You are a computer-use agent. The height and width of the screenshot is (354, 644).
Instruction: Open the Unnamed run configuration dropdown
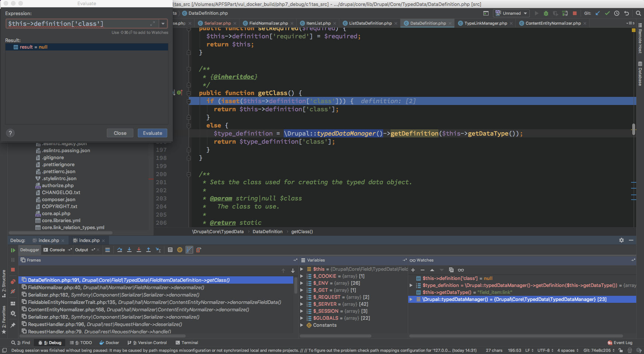pyautogui.click(x=512, y=13)
